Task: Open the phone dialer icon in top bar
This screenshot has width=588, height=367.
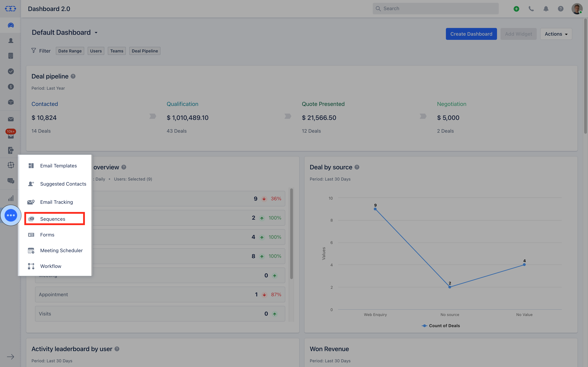Action: click(531, 9)
